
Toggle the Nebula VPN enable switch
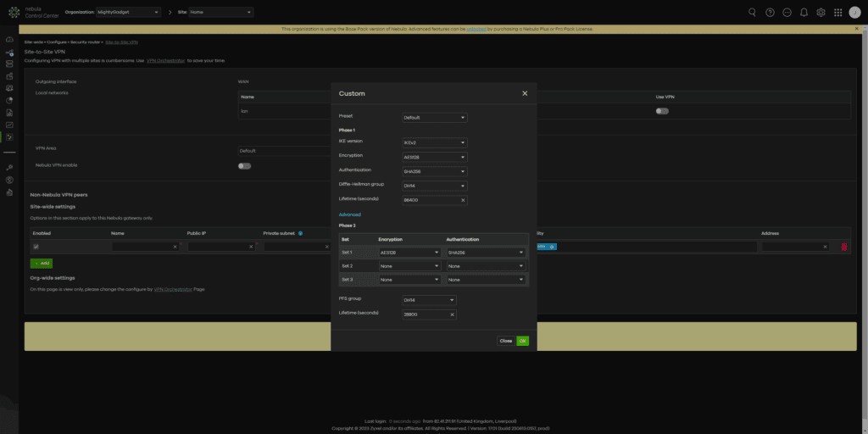point(244,166)
